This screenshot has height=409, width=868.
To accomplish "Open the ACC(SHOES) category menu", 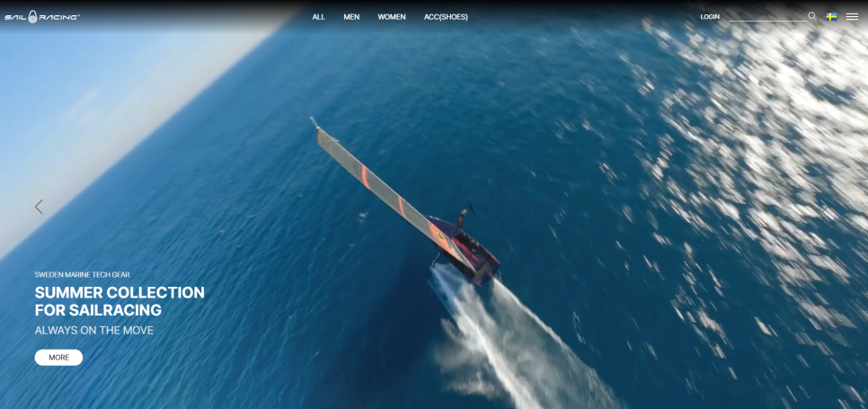I will click(x=446, y=17).
